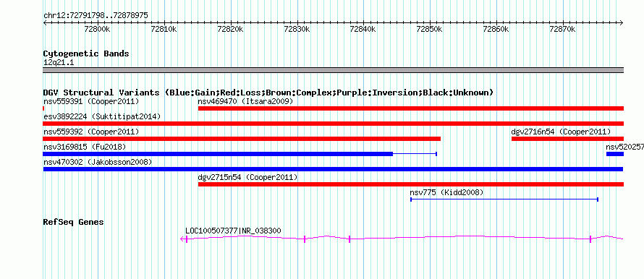This screenshot has height=279, width=644.
Task: Click the thin blue whisker extending from nsv3169815
Action: 415,154
